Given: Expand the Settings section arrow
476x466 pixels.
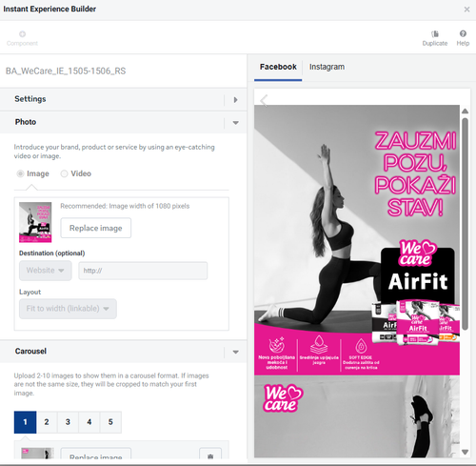Looking at the screenshot, I should 235,100.
